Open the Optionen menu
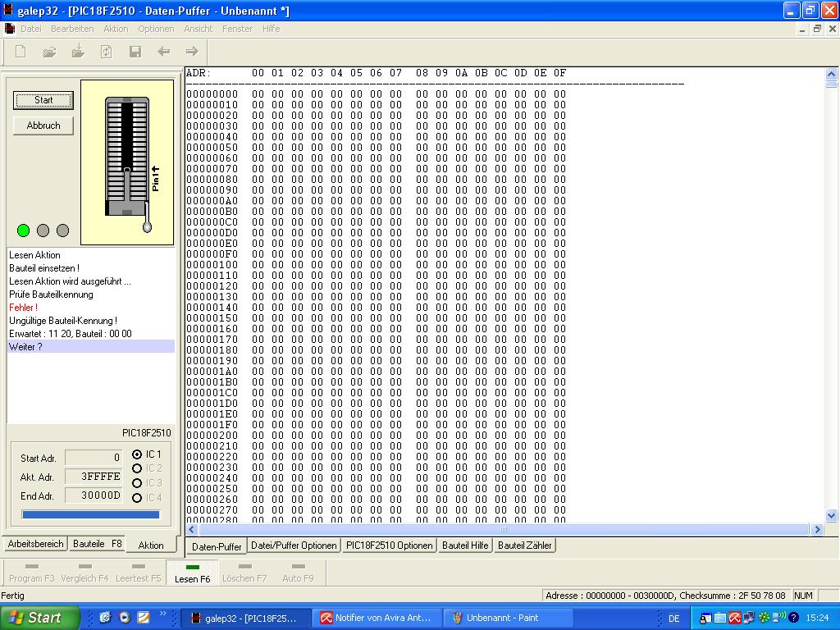The height and width of the screenshot is (630, 840). point(156,29)
